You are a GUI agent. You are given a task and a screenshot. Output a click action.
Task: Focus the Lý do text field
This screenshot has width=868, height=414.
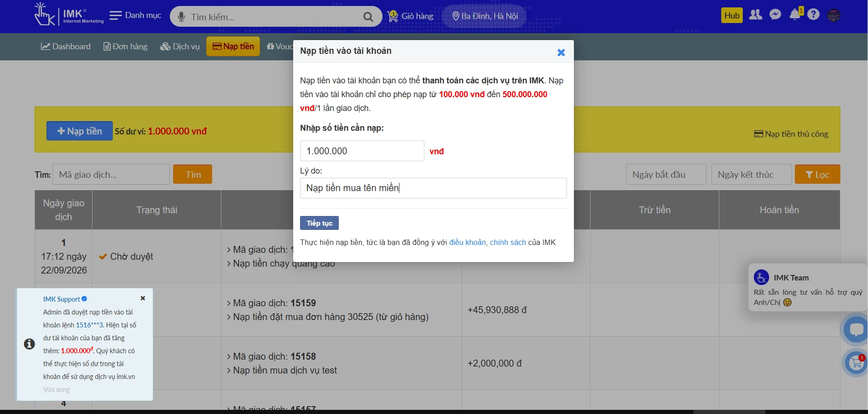(x=433, y=188)
